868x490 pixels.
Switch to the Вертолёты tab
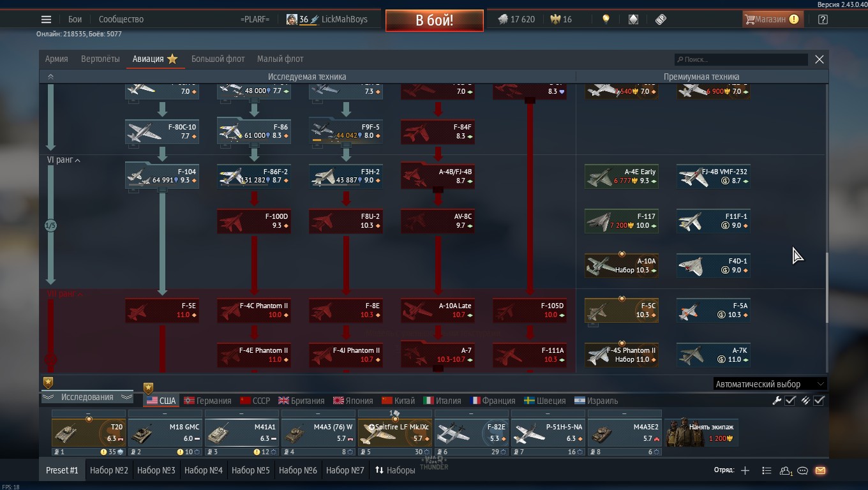pyautogui.click(x=100, y=59)
